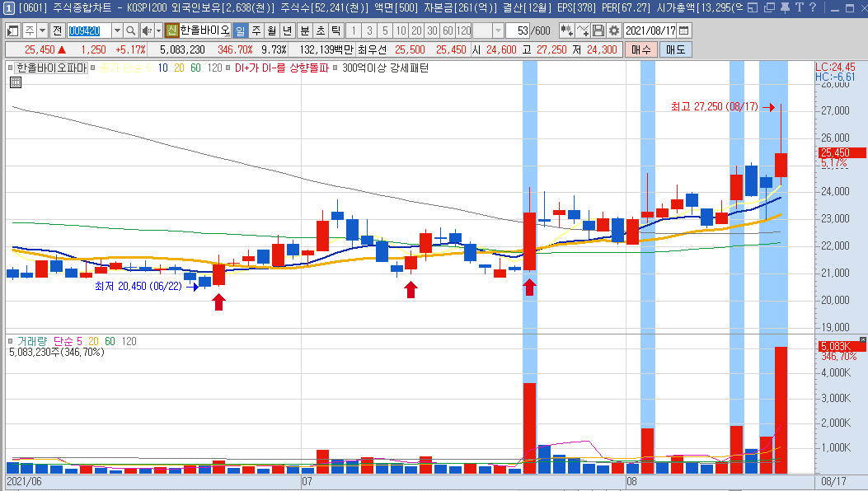
Task: Click the layout panel icon in the title bar
Action: tap(753, 7)
